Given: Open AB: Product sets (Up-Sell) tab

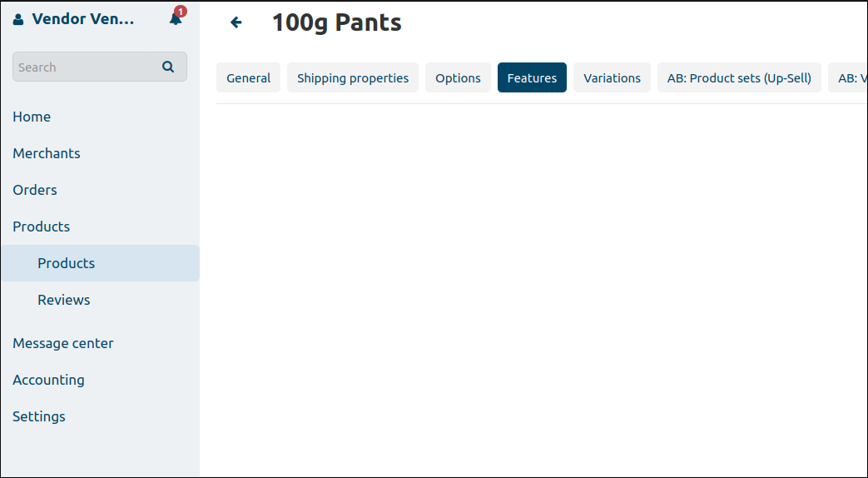Looking at the screenshot, I should click(x=739, y=78).
